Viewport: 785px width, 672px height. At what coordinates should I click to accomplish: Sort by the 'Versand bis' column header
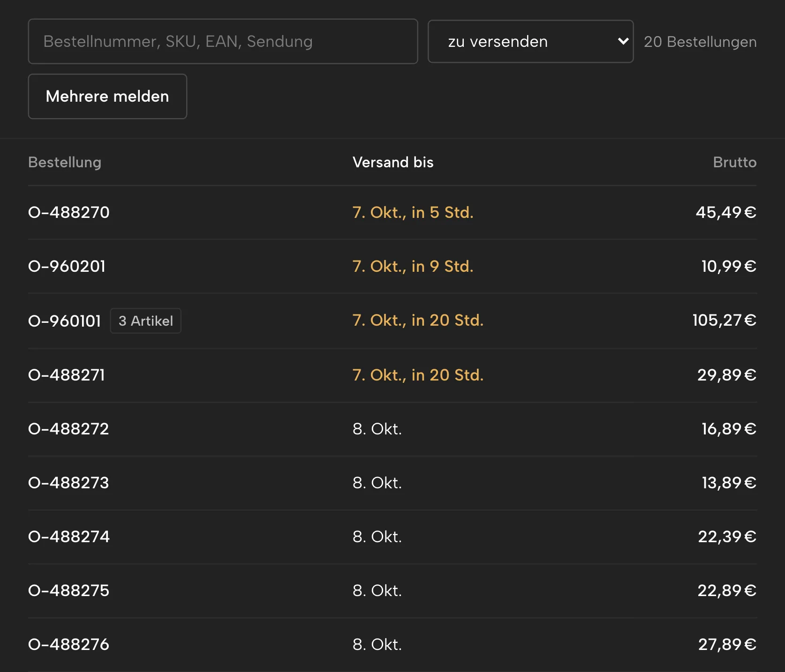(x=393, y=162)
